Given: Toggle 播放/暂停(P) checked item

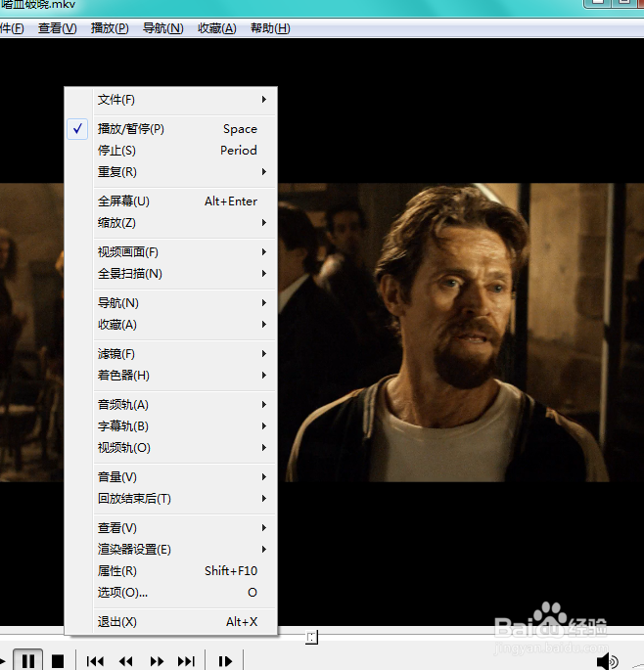Looking at the screenshot, I should (x=170, y=128).
